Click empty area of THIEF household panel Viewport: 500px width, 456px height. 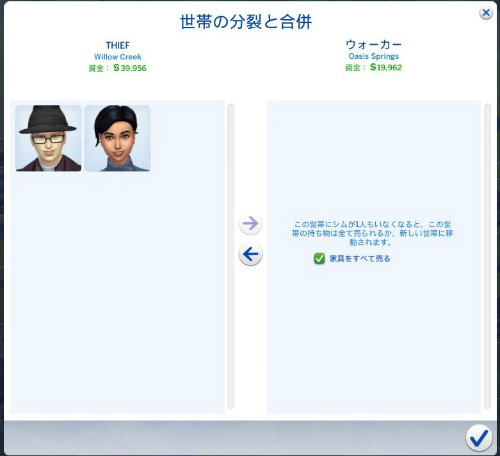(x=117, y=293)
